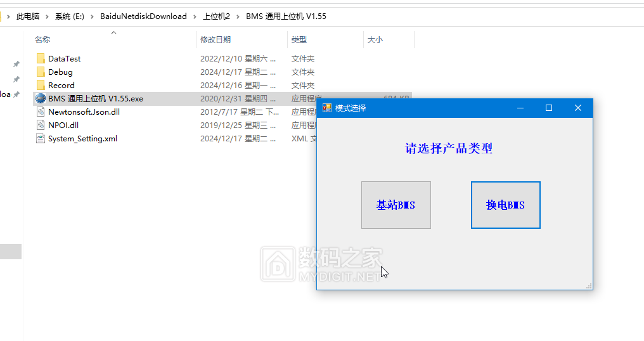Image resolution: width=644 pixels, height=341 pixels.
Task: Navigate to 此电脑 in the breadcrumb
Action: 28,16
